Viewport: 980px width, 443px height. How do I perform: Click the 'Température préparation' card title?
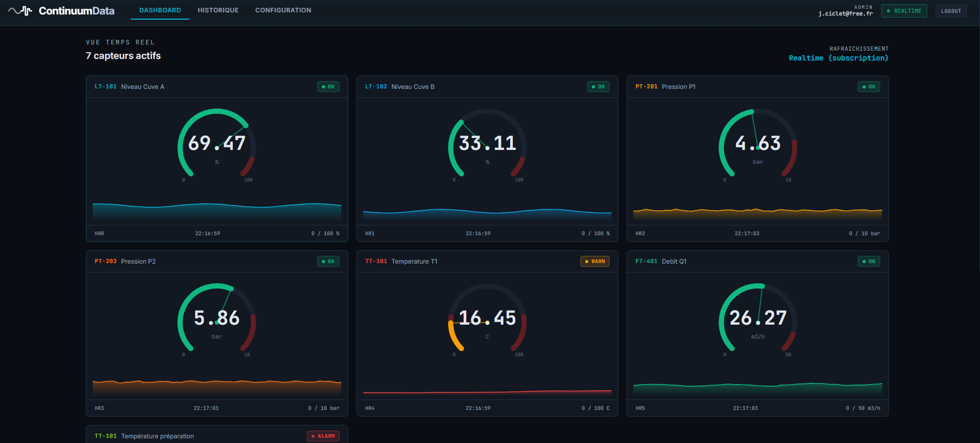coord(157,436)
